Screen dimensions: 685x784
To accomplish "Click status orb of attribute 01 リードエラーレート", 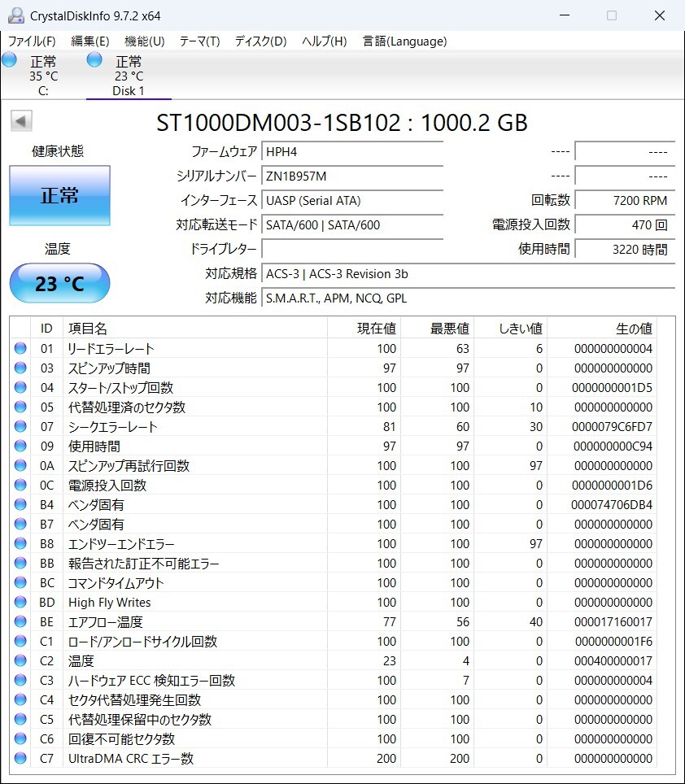I will [20, 349].
